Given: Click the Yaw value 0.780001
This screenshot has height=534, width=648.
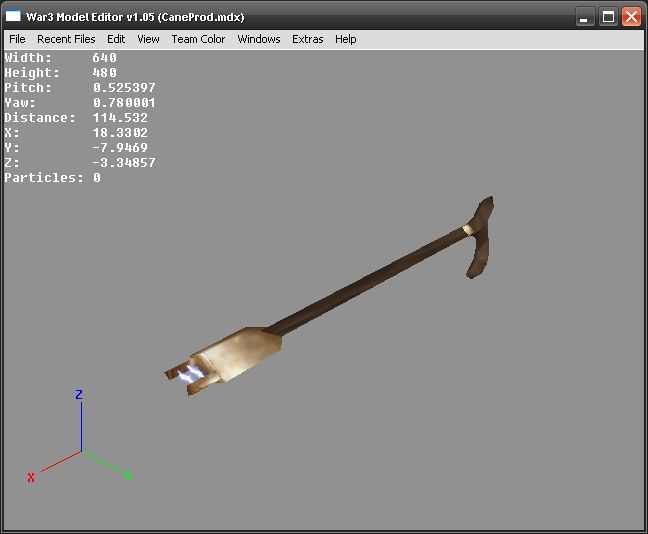Looking at the screenshot, I should point(124,103).
